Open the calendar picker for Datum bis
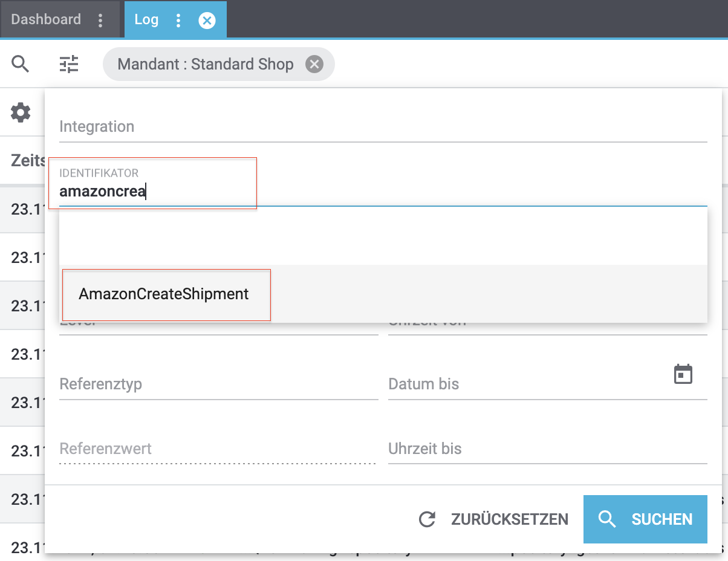This screenshot has height=561, width=728. click(683, 374)
